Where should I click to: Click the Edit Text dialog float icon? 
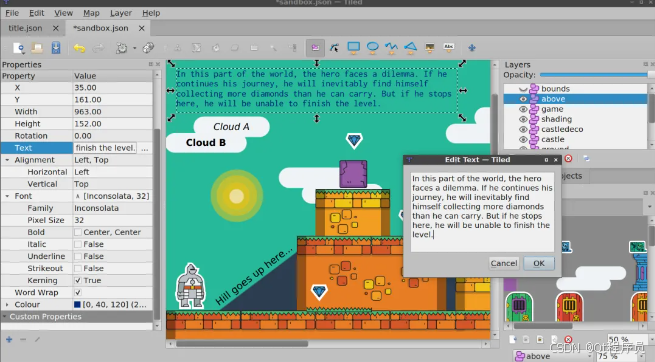pyautogui.click(x=546, y=159)
